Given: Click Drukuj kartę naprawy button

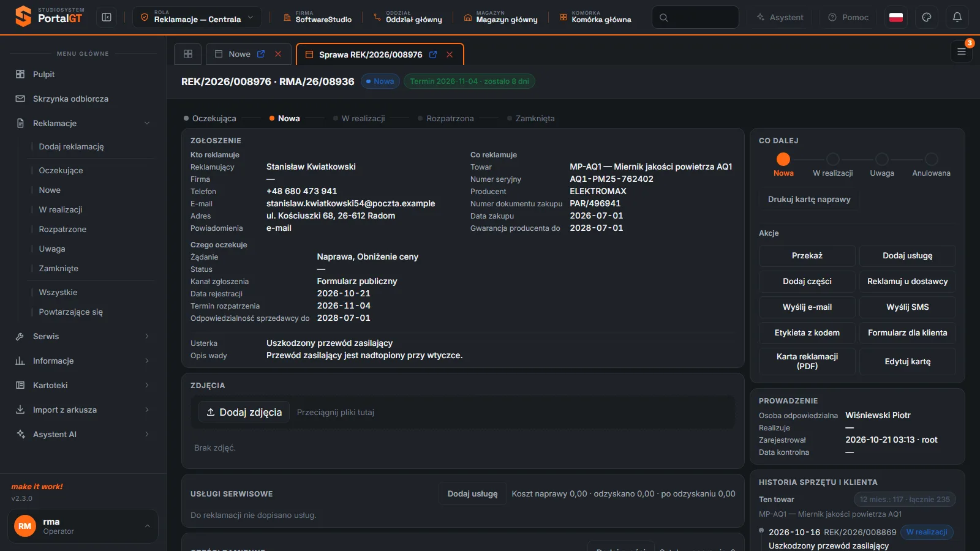Looking at the screenshot, I should click(809, 199).
